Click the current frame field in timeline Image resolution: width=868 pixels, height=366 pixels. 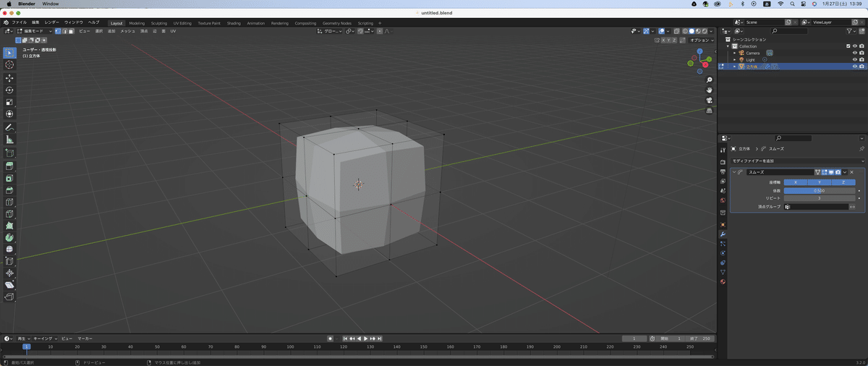[634, 339]
